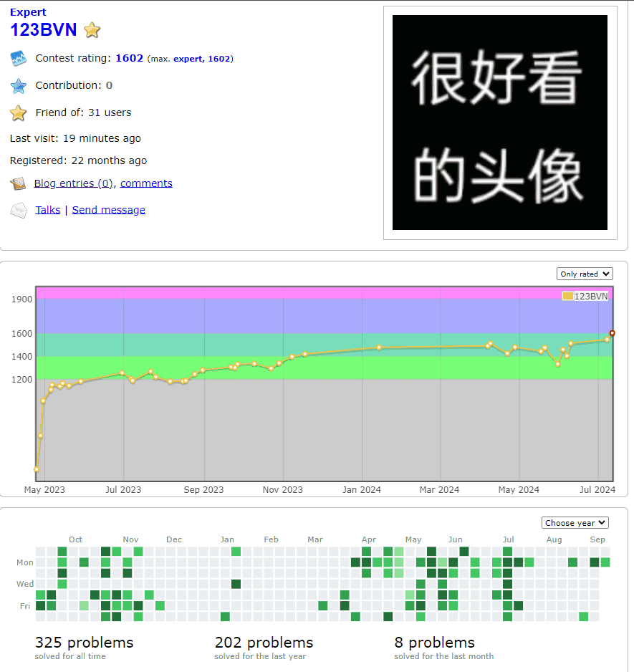Viewport: 634px width, 672px height.
Task: Open Blog entries (0)
Action: coord(74,183)
